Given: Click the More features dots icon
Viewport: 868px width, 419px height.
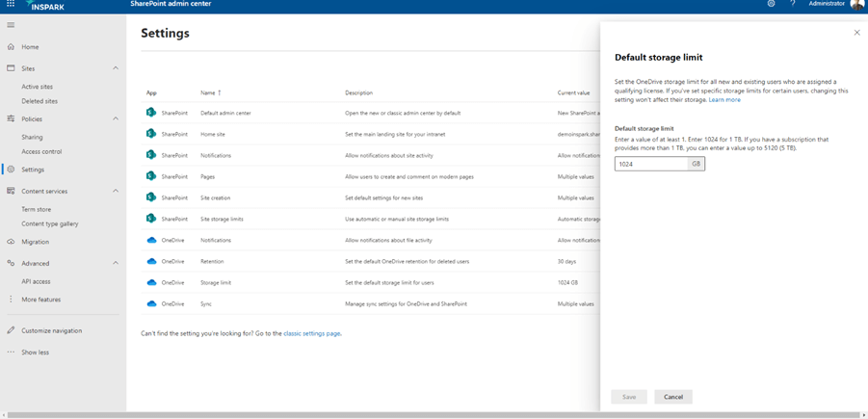Looking at the screenshot, I should 11,300.
